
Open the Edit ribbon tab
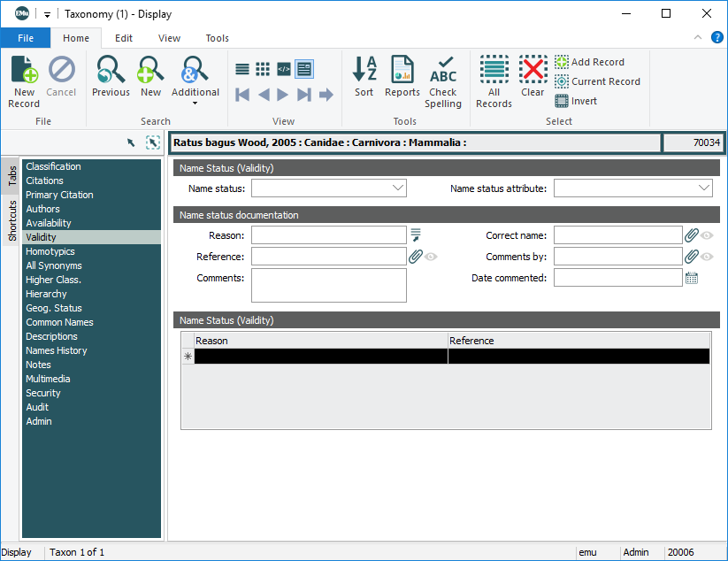coord(124,38)
